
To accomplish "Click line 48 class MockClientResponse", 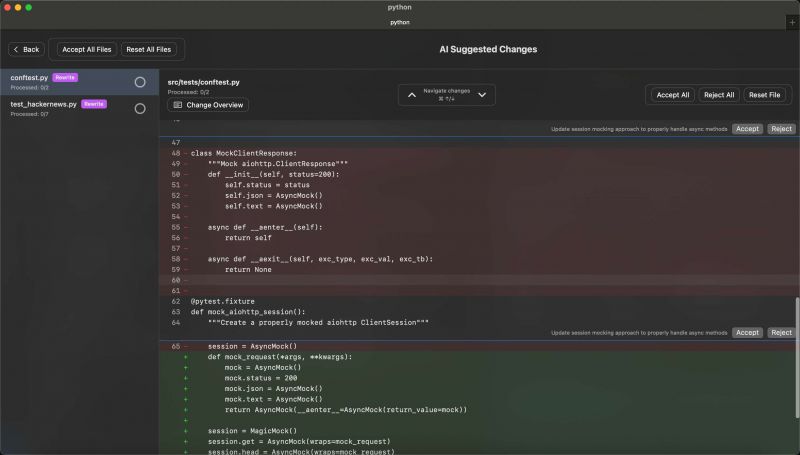I will click(243, 153).
